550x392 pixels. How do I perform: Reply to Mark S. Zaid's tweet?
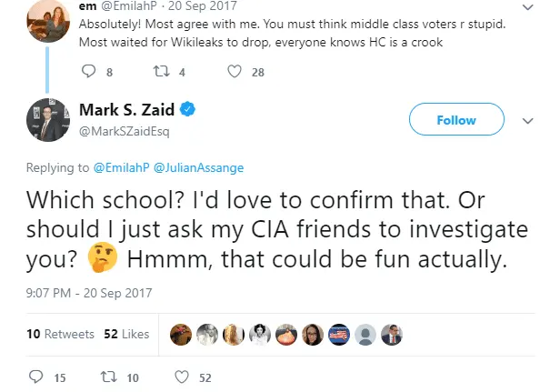click(x=36, y=377)
